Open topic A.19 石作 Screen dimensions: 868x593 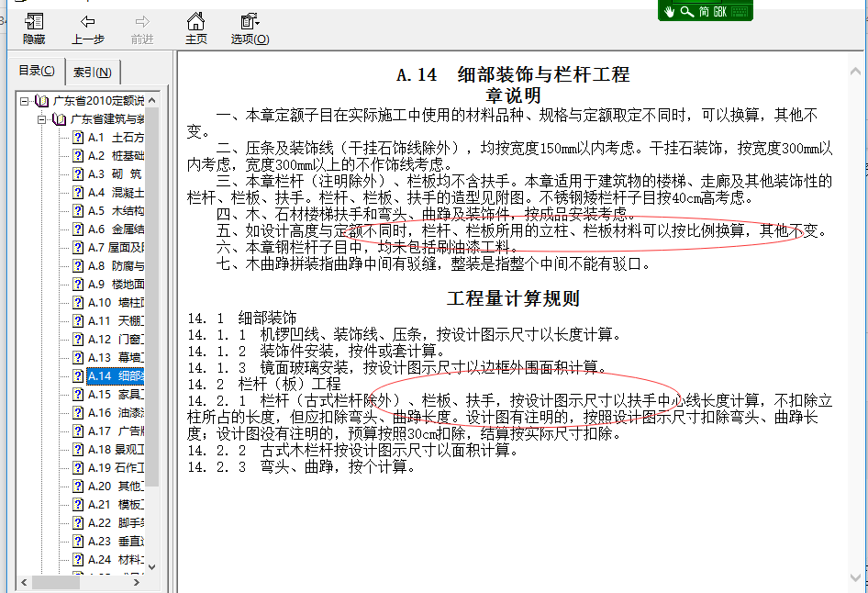point(116,467)
